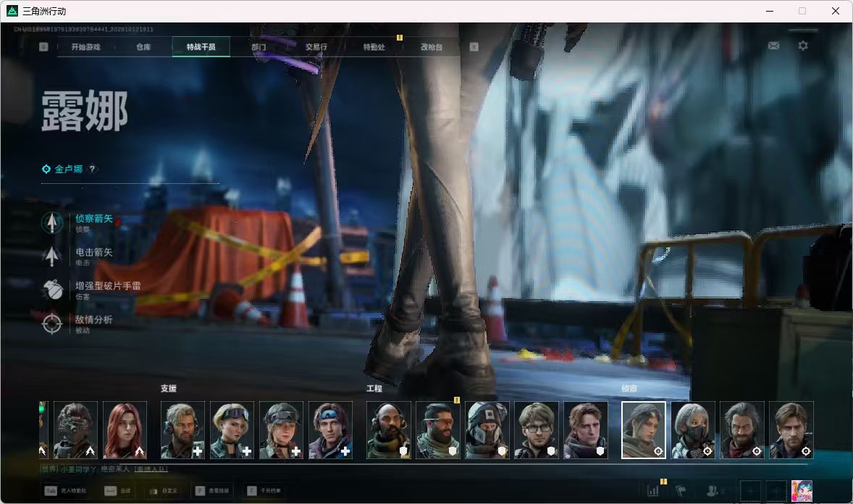Viewport: 853px width, 504px height.
Task: Click the 邀请入队 link in chat
Action: click(x=151, y=469)
